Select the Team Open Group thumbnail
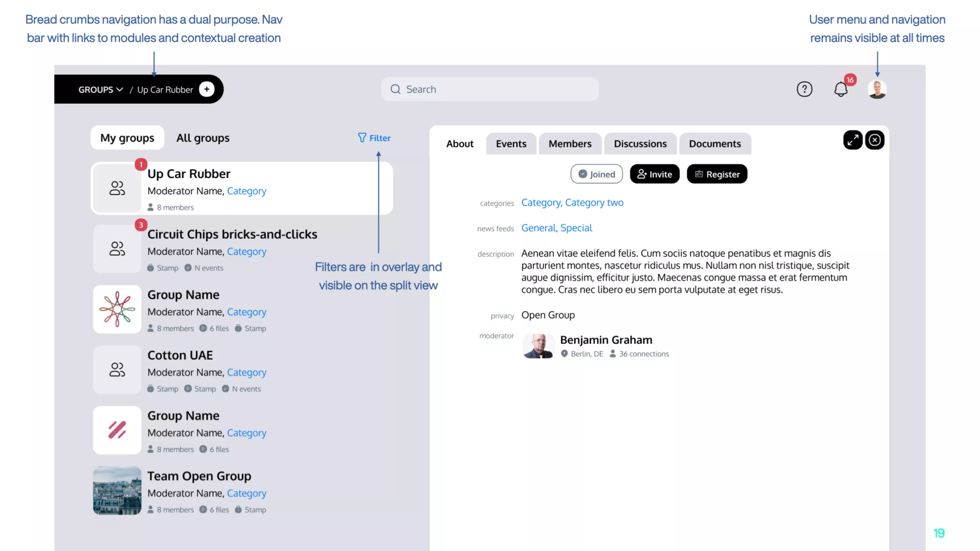This screenshot has height=551, width=980. point(117,490)
